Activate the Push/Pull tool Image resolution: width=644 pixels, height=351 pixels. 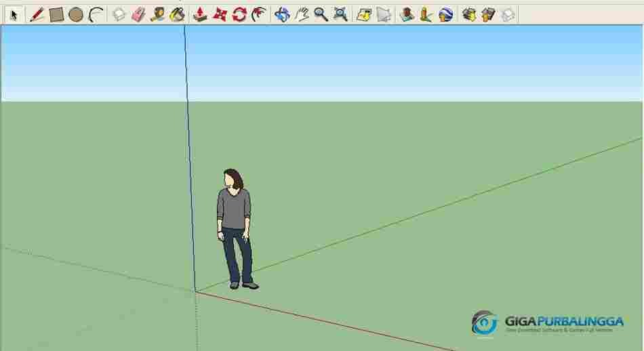(x=200, y=15)
